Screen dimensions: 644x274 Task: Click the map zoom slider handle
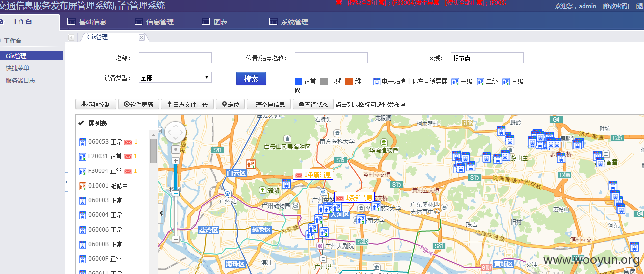coord(176,193)
